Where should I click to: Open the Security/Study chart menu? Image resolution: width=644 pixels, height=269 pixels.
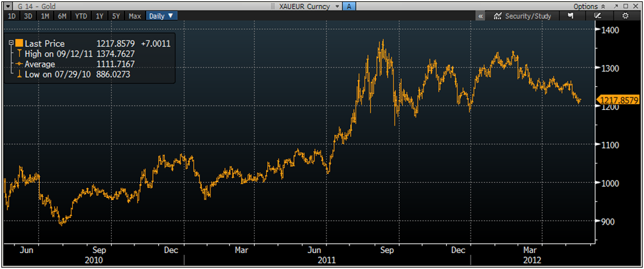tap(523, 15)
